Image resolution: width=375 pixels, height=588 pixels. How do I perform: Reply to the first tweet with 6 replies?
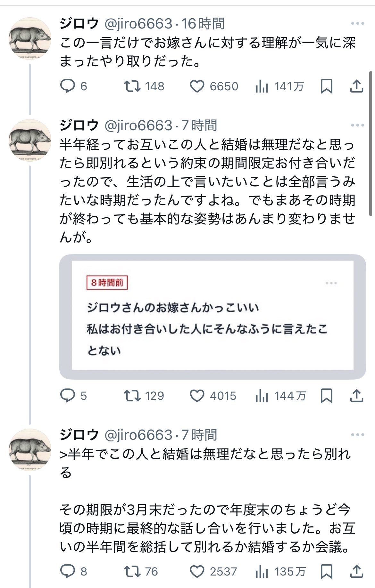coord(68,86)
